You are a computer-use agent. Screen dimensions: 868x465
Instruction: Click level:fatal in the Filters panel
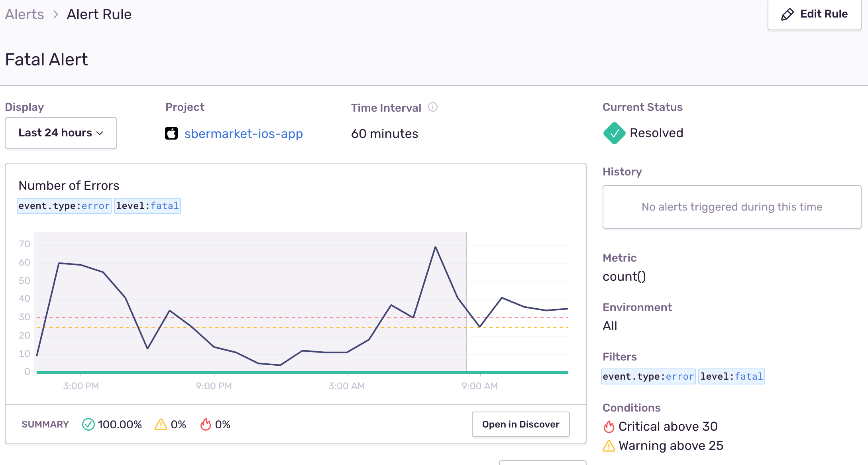(731, 376)
